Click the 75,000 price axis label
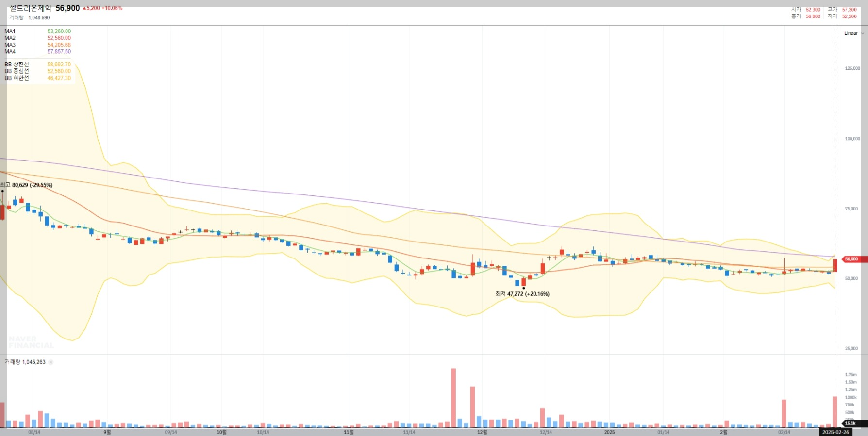 click(x=851, y=209)
